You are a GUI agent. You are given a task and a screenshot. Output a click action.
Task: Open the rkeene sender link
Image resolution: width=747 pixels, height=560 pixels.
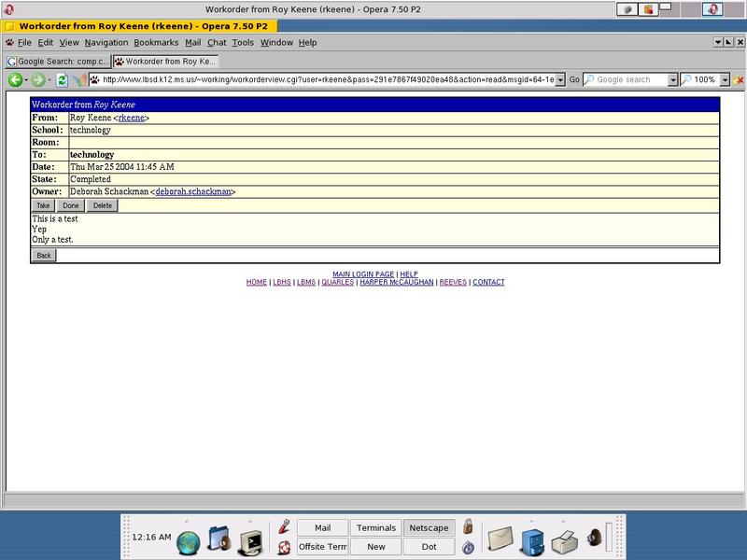[x=131, y=118]
